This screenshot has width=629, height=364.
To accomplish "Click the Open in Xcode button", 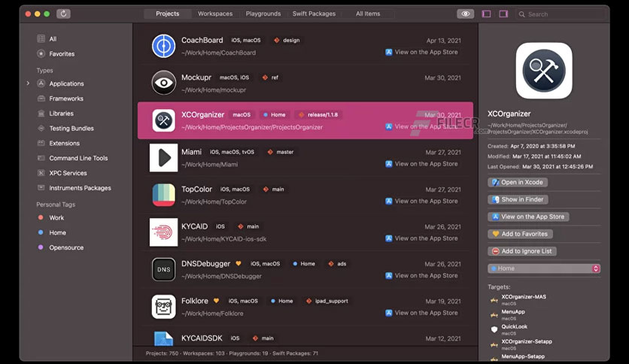I will tap(518, 182).
